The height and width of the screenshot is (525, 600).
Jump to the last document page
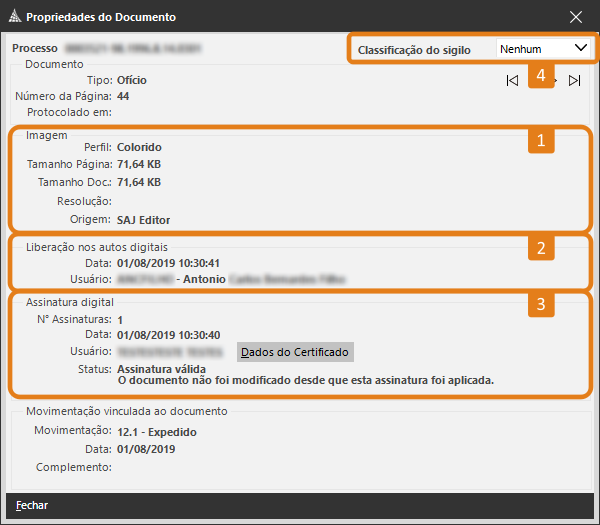[x=574, y=81]
